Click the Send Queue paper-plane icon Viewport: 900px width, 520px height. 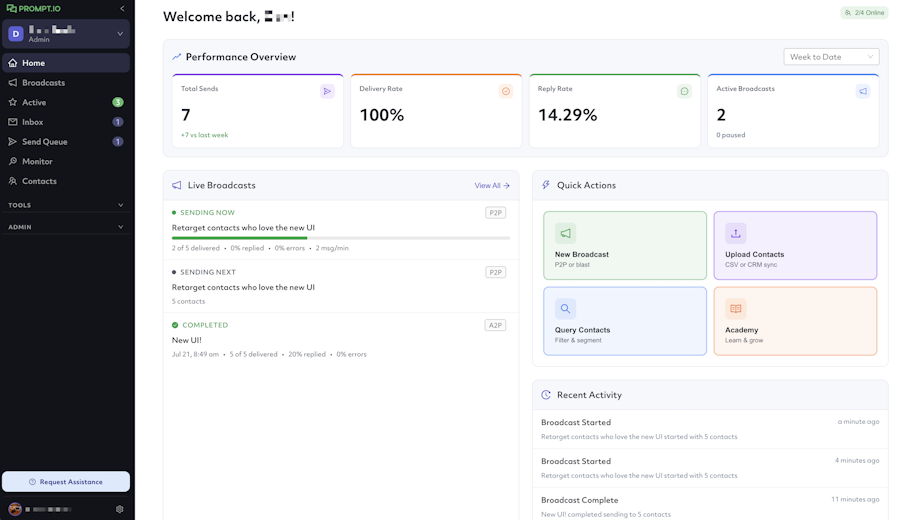tap(13, 142)
